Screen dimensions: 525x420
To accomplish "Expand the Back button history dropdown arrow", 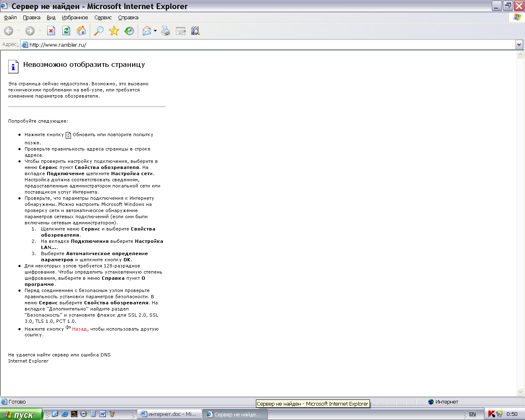I will tap(18, 31).
